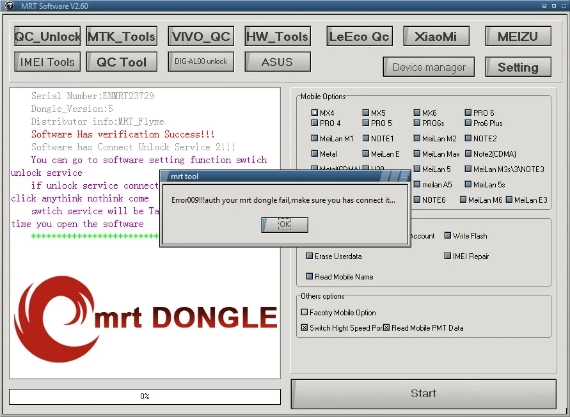Select NOTE1 model

pyautogui.click(x=366, y=138)
